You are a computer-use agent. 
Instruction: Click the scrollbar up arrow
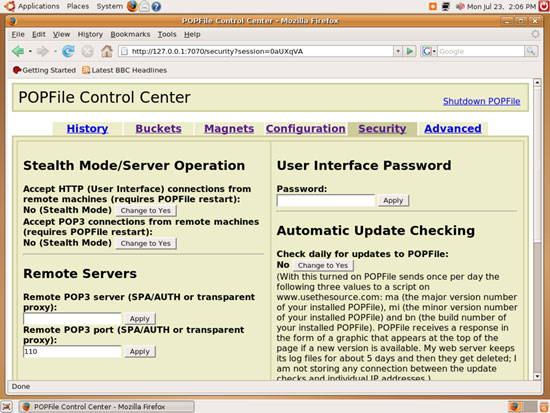[537, 83]
